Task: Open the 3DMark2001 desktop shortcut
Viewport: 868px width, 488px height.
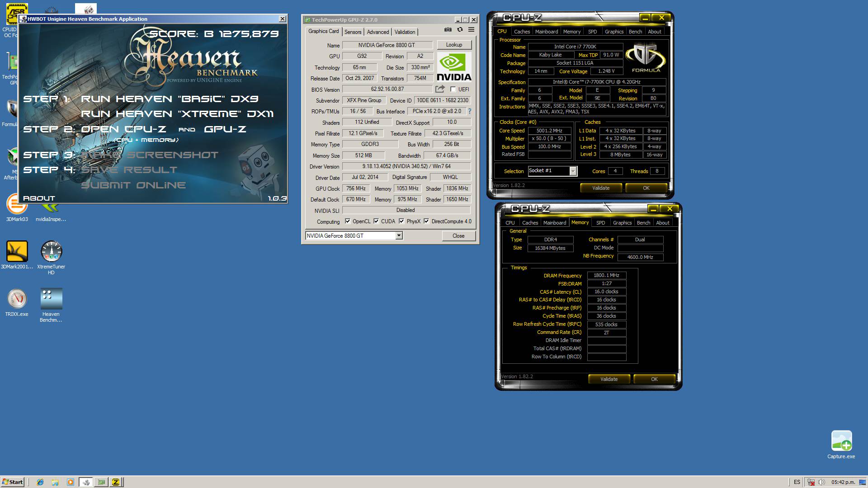Action: coord(17,255)
